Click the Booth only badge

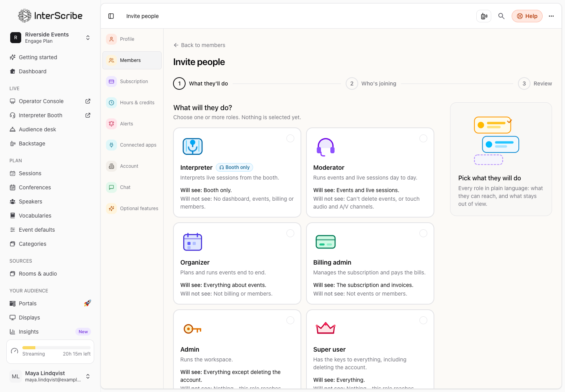[235, 167]
